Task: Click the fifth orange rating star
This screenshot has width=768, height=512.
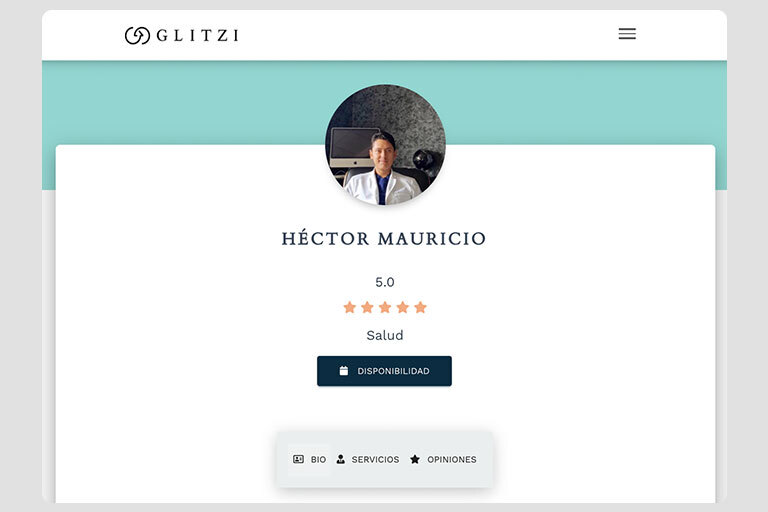Action: pyautogui.click(x=420, y=307)
